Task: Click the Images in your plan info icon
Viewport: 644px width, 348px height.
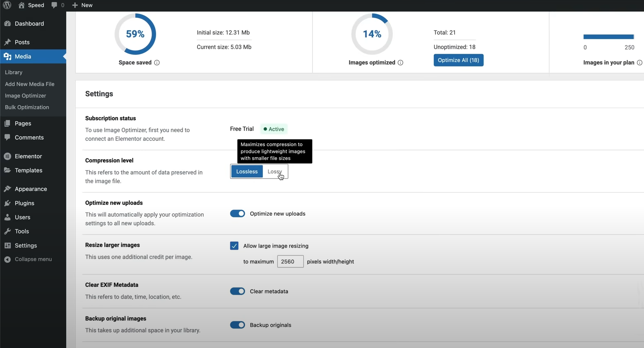Action: coord(639,63)
